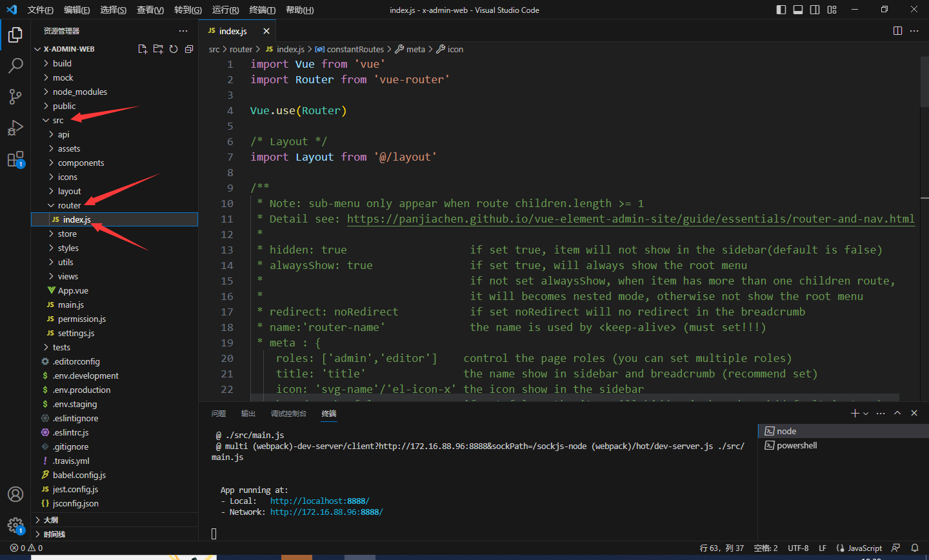Viewport: 929px width, 560px height.
Task: Open notifications bell in status bar
Action: pos(914,548)
